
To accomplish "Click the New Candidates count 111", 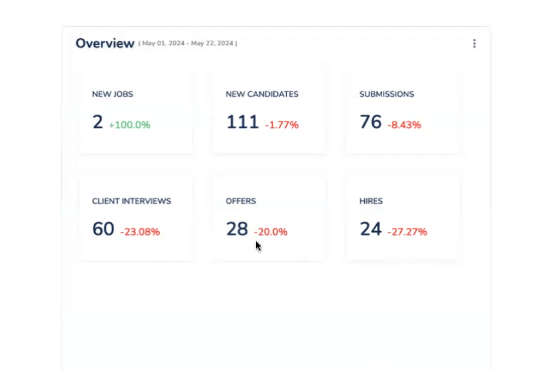I will pos(242,122).
